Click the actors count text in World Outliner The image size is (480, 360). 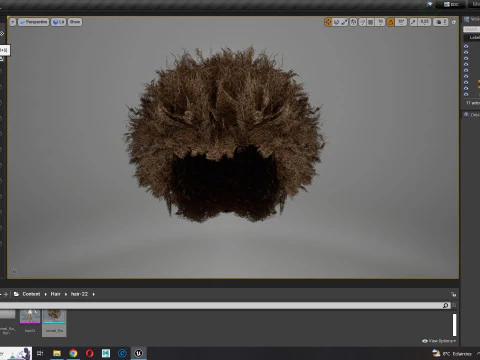(x=473, y=103)
